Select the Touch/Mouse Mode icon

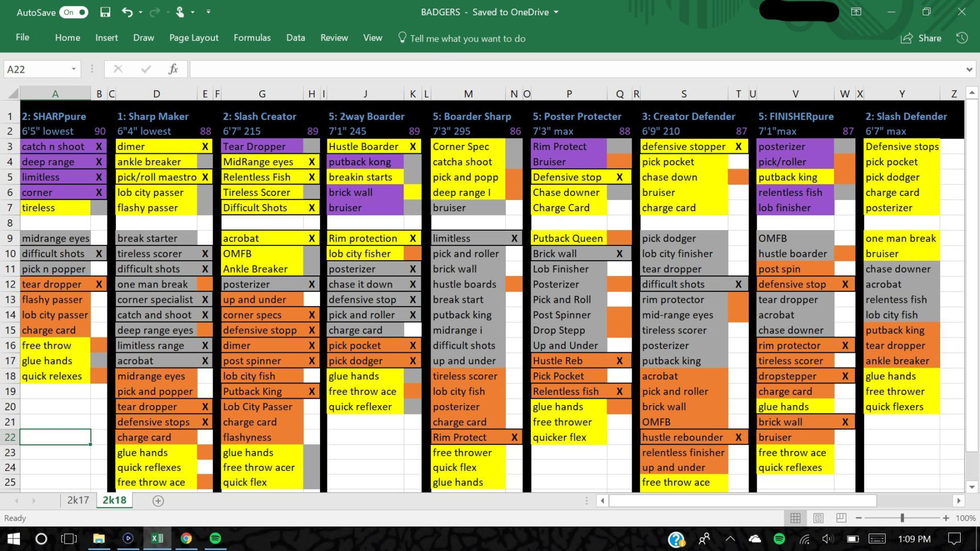(179, 11)
